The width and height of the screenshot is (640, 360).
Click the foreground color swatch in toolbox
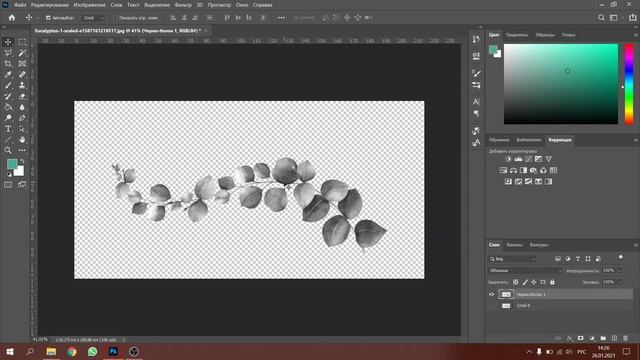12,164
